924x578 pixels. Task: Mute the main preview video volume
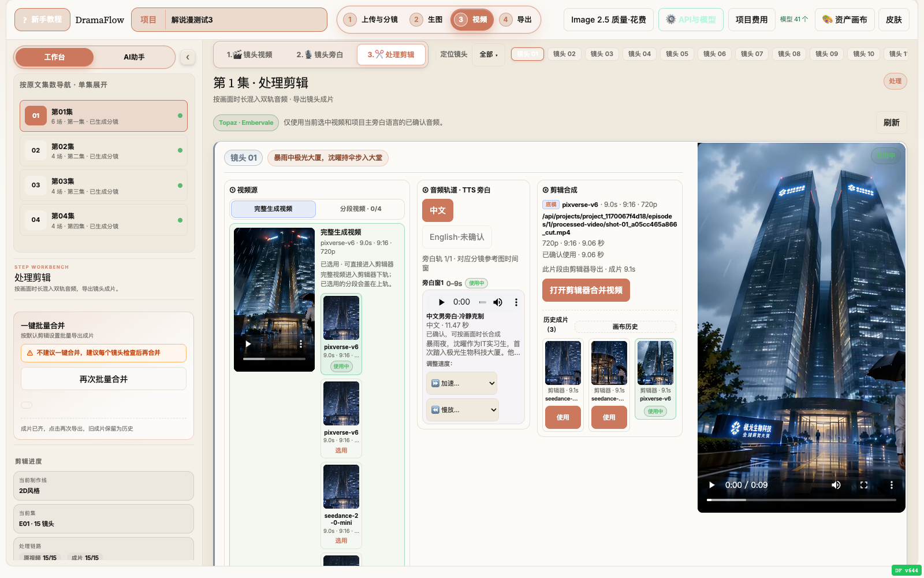click(x=836, y=485)
